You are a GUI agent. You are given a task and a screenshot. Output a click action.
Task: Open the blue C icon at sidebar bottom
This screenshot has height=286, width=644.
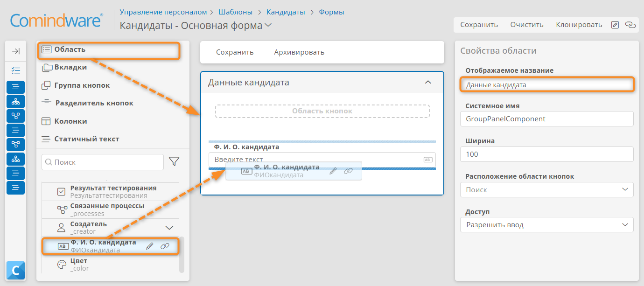[15, 270]
